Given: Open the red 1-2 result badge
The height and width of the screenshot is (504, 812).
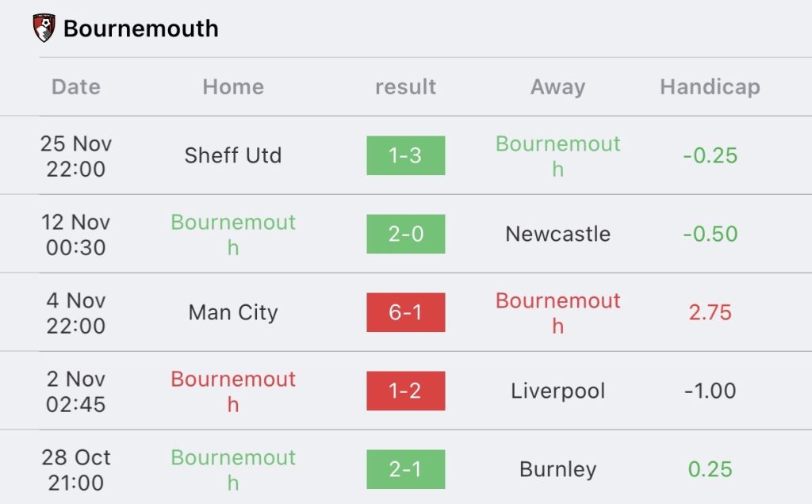Looking at the screenshot, I should tap(405, 391).
